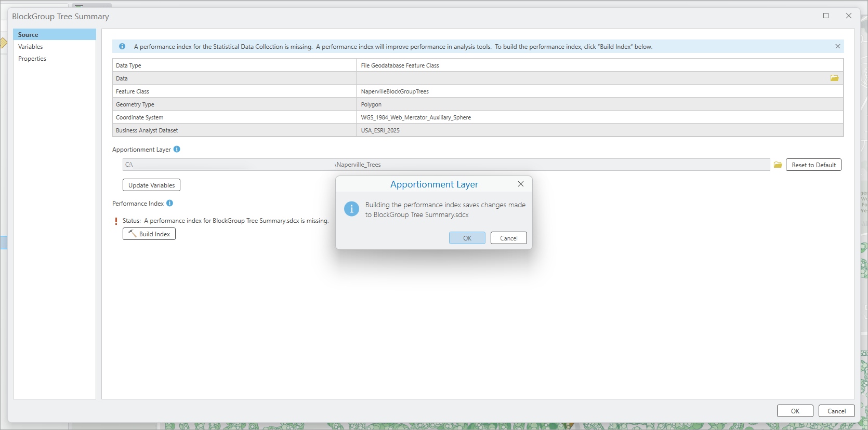Click the Apportionment Layer path field
Screen dimensions: 868x430
click(446, 165)
